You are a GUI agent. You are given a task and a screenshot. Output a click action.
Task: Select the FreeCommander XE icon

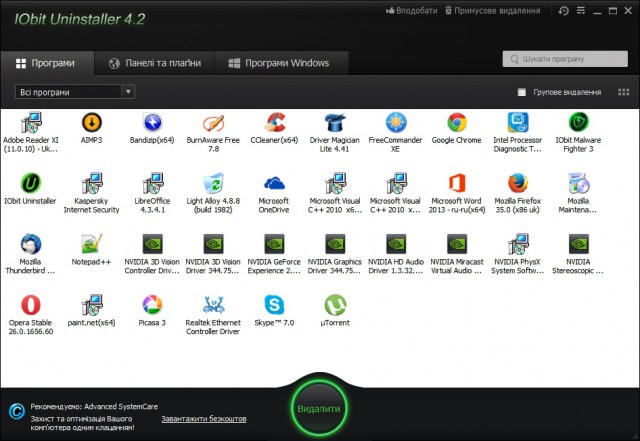(396, 122)
